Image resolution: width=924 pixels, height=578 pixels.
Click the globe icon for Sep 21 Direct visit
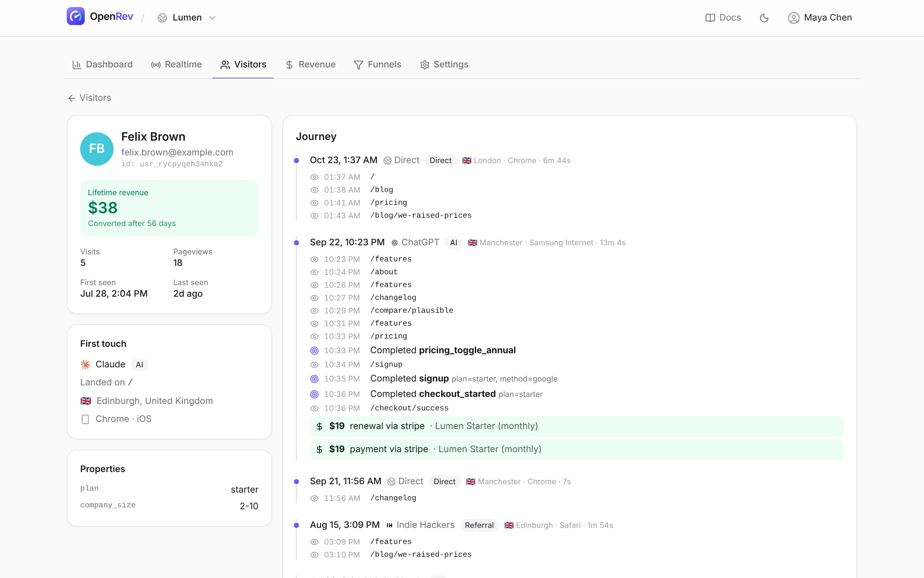click(x=391, y=482)
